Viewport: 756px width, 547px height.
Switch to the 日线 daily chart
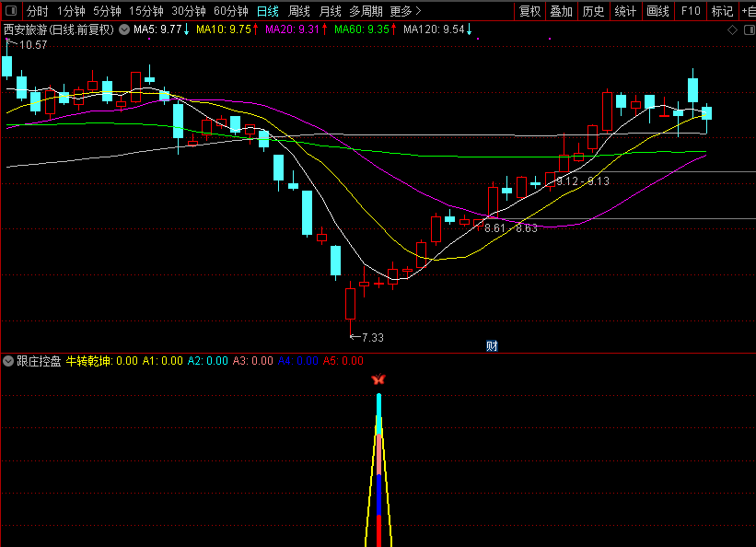click(x=268, y=11)
